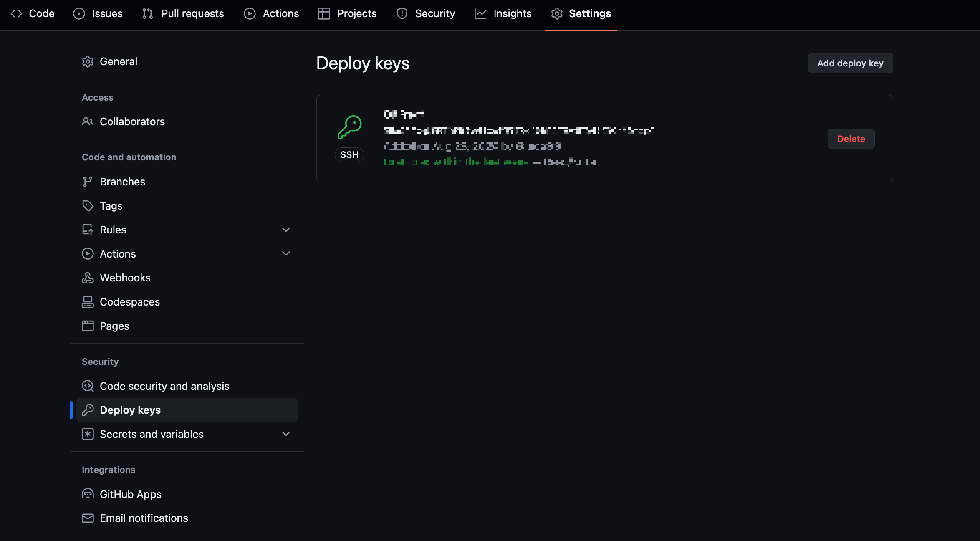Delete the listed SSH deploy key
The image size is (980, 541).
pos(851,139)
